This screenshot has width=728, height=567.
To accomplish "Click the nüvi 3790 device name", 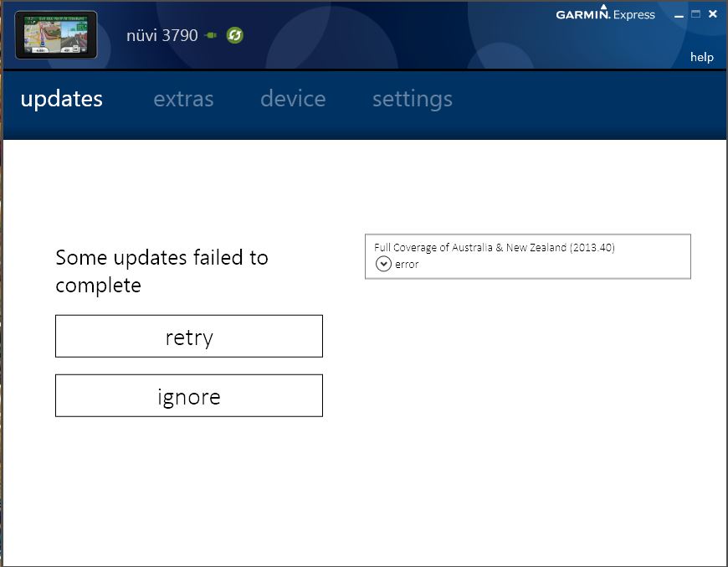I will pyautogui.click(x=161, y=35).
